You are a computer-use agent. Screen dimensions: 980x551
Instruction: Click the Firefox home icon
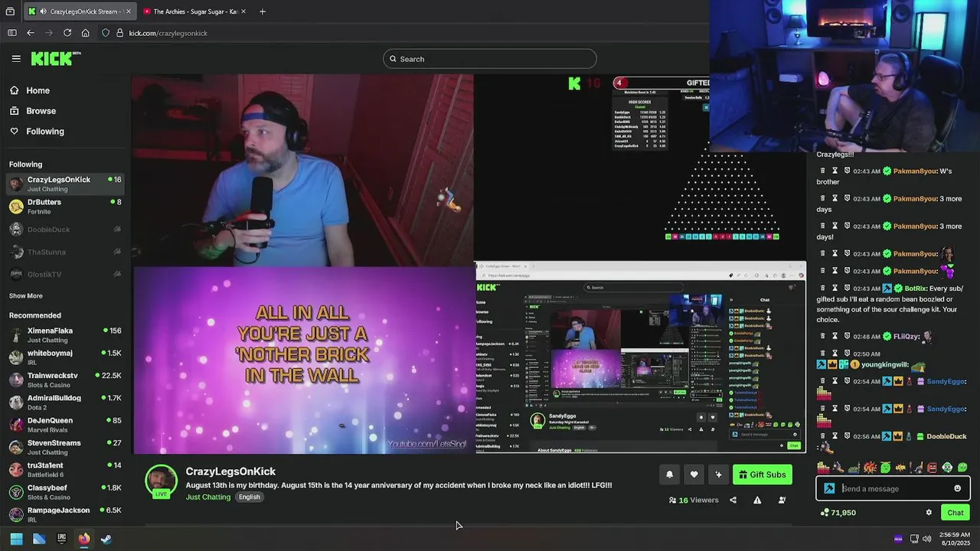tap(86, 33)
